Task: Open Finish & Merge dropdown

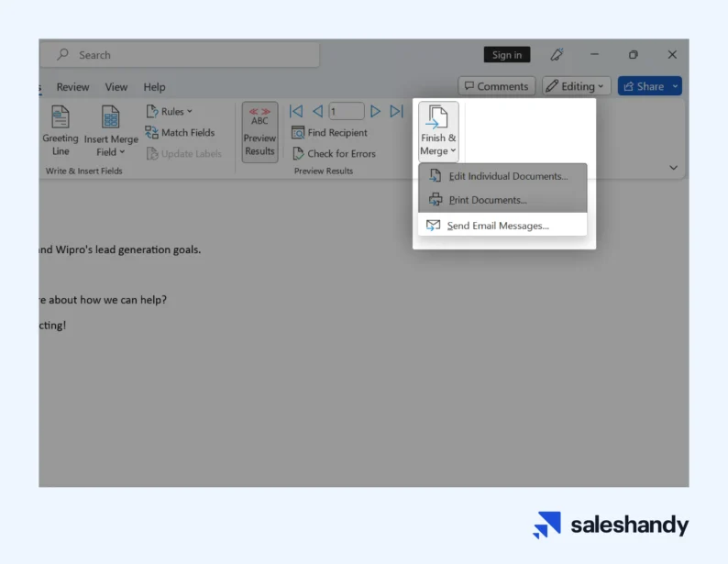Action: click(438, 131)
